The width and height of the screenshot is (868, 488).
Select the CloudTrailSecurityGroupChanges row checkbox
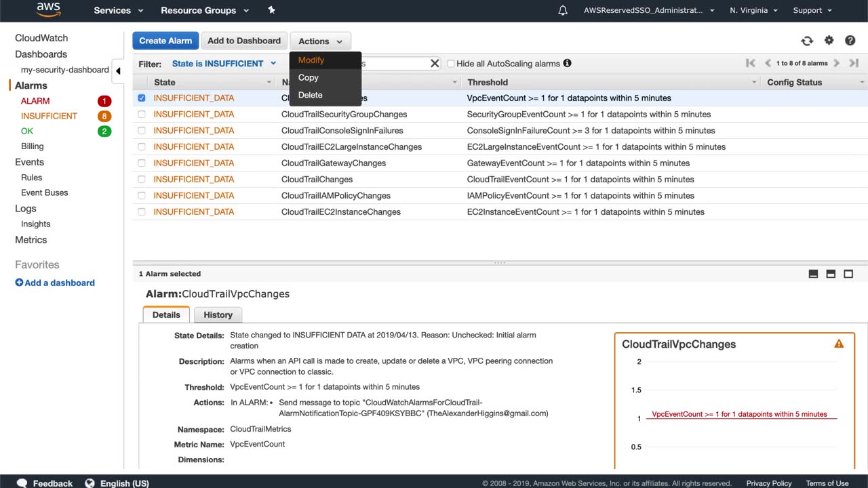click(x=142, y=114)
